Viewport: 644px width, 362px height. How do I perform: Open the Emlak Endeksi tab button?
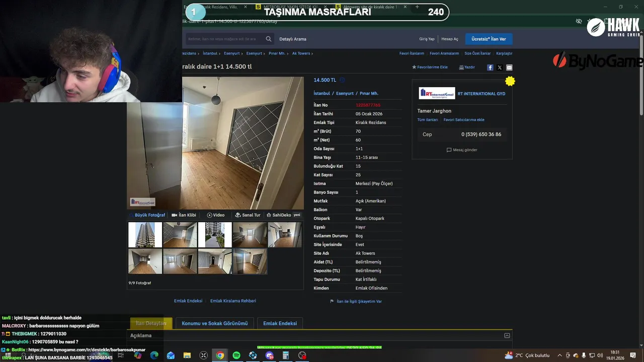[x=280, y=323]
